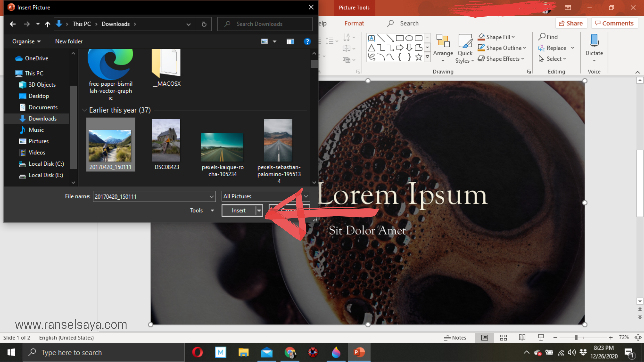Open the Organise menu
644x362 pixels.
point(26,42)
